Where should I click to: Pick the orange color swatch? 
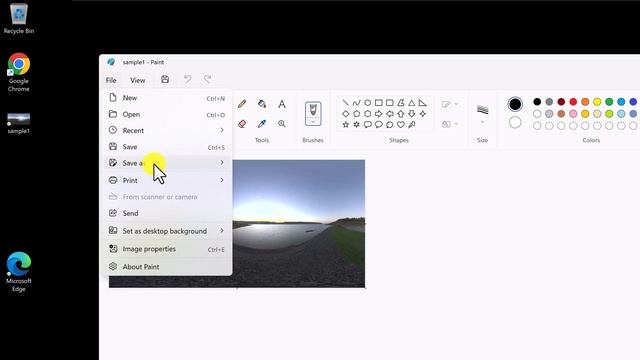coord(585,102)
